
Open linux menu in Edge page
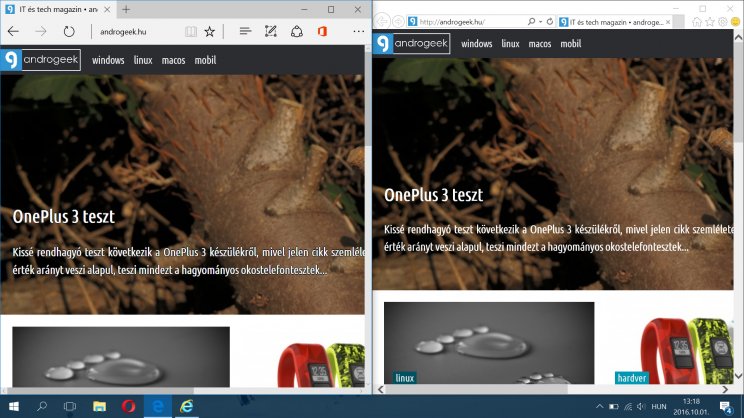click(x=143, y=60)
